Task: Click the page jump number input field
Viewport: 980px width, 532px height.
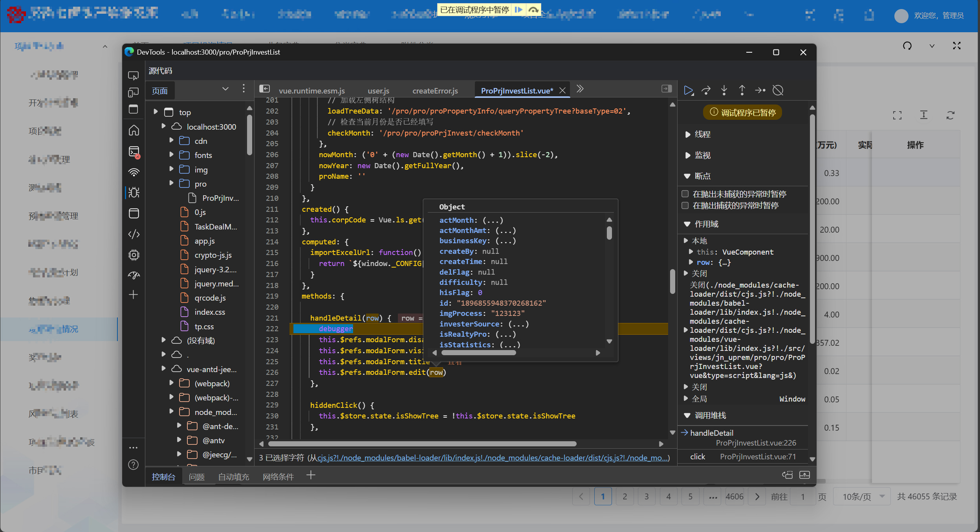Action: (x=802, y=497)
